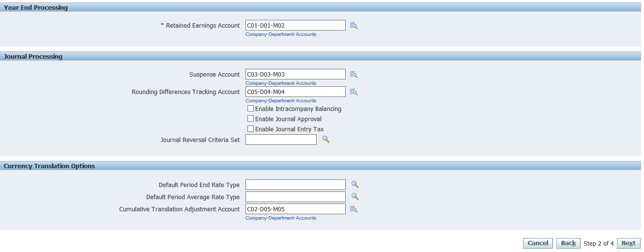Focus Default Period End Rate Type field
The width and height of the screenshot is (644, 252).
point(295,185)
